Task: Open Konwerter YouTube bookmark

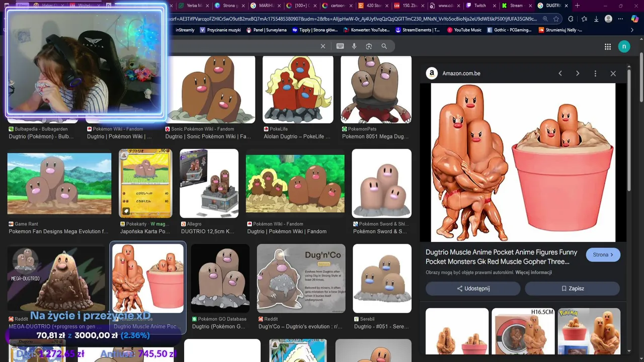Action: [366, 30]
